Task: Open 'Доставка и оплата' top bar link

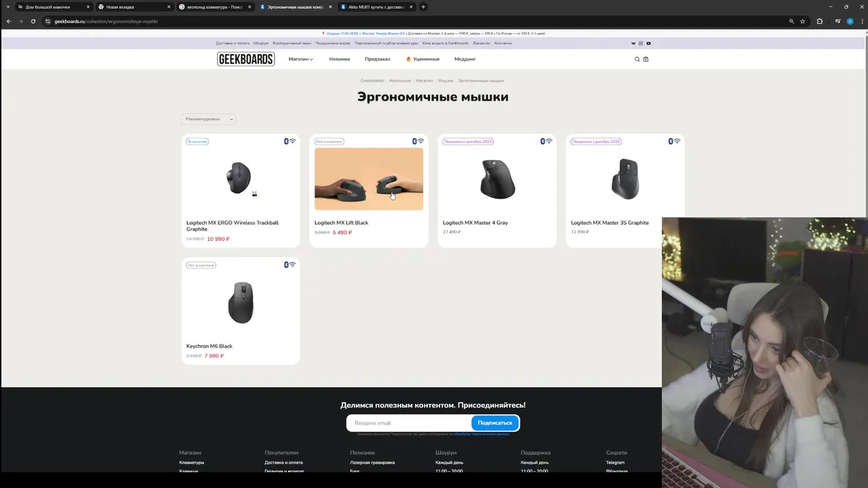Action: tap(233, 43)
